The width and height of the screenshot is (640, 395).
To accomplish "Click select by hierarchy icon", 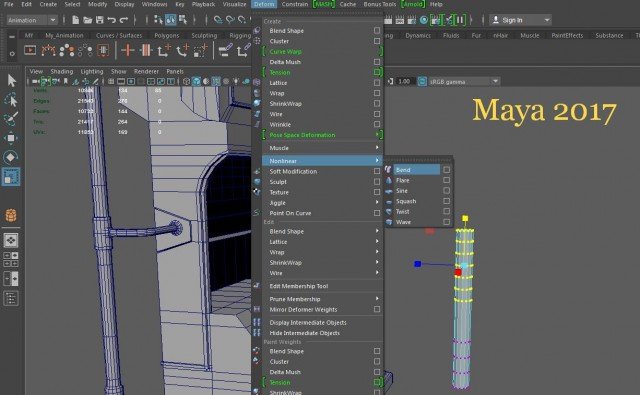I will (159, 20).
